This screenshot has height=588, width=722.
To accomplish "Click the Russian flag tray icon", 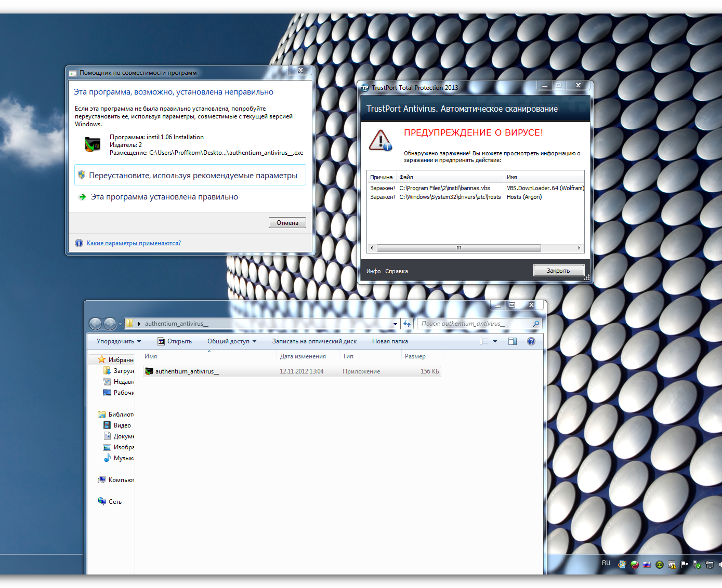I will 647,565.
